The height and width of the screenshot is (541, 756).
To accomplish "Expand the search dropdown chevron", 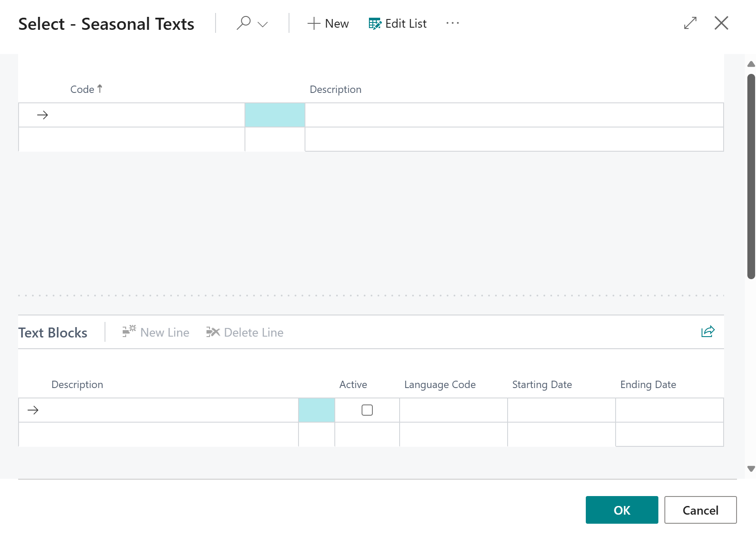I will [263, 24].
